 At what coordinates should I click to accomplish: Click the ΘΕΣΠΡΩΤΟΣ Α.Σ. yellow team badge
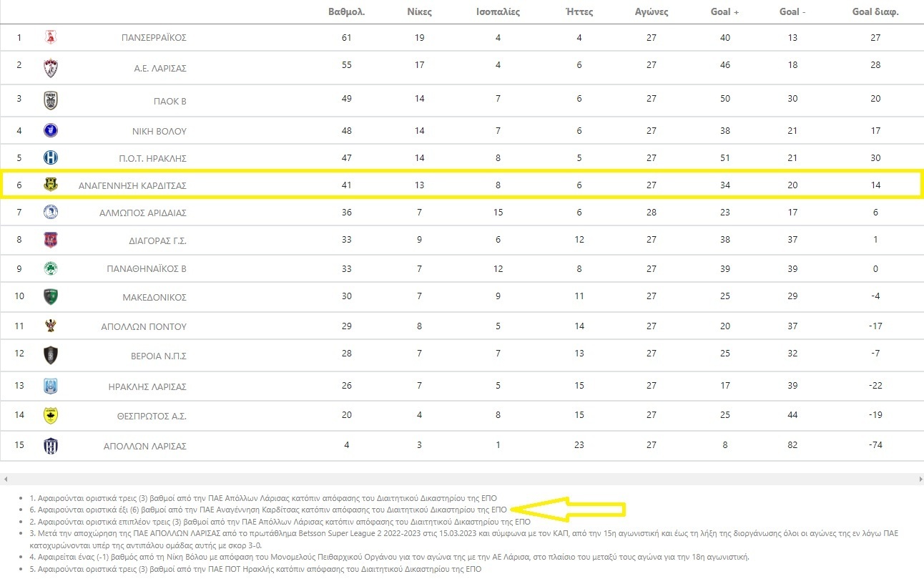pos(51,415)
